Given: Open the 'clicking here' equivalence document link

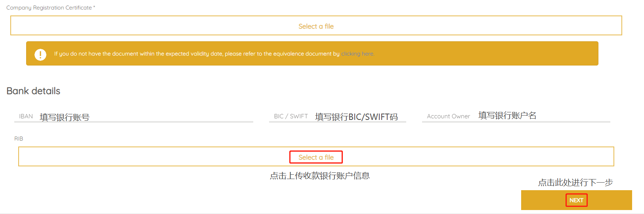Looking at the screenshot, I should click(x=357, y=54).
